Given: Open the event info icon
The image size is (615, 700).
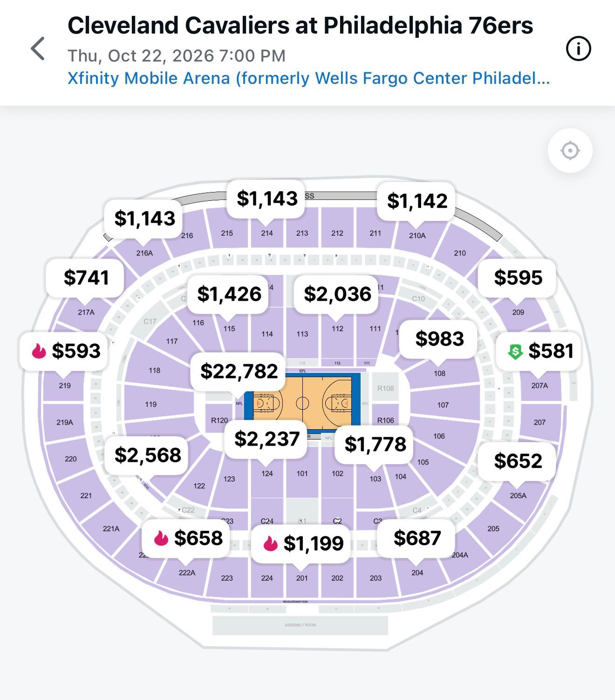Looking at the screenshot, I should tap(578, 48).
